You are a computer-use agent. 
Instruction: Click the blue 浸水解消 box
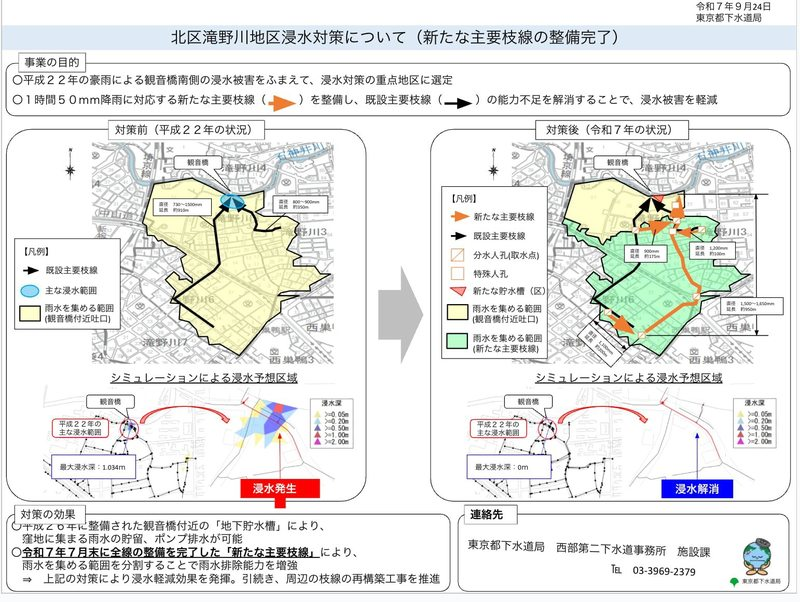(697, 489)
